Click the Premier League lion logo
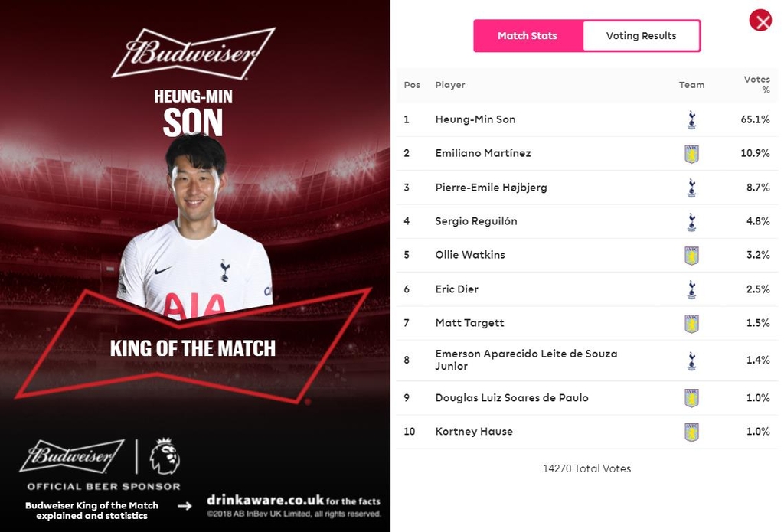 pos(165,456)
